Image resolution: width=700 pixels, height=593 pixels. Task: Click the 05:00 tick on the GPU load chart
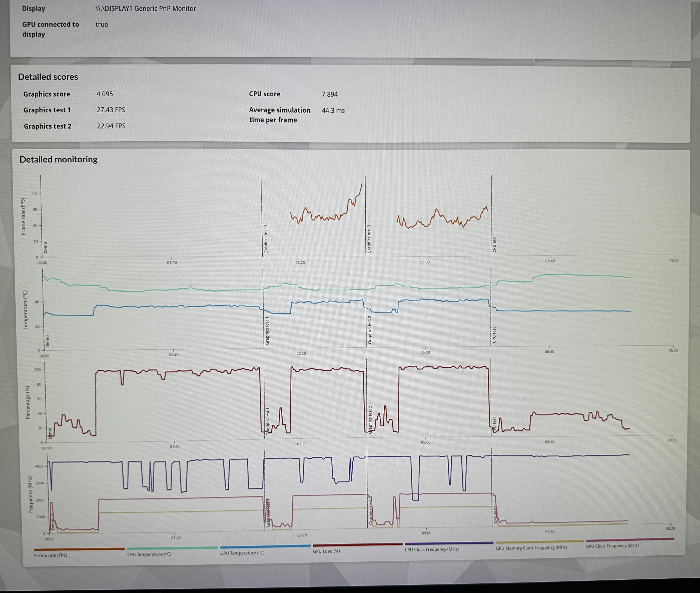[425, 442]
